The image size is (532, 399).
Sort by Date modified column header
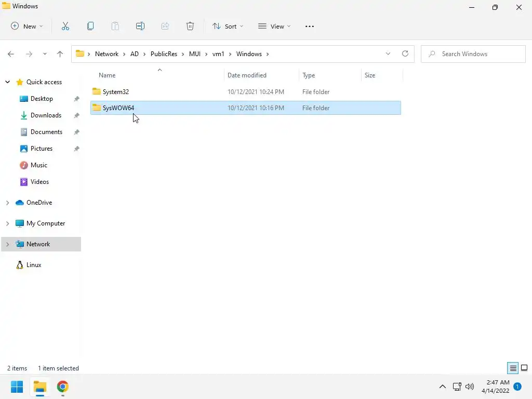(x=247, y=75)
